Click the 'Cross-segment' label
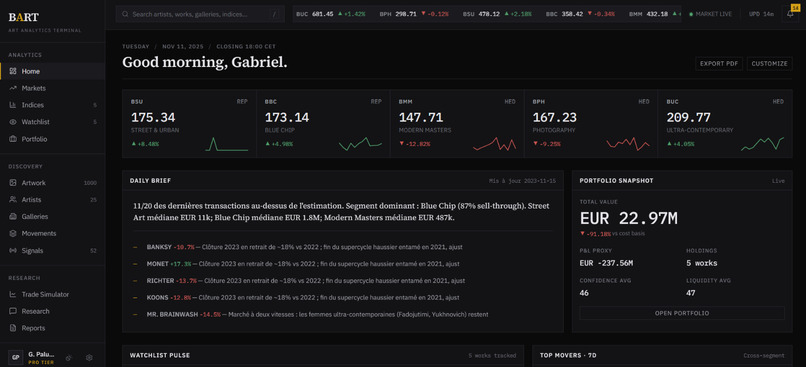The height and width of the screenshot is (367, 806). [x=764, y=355]
